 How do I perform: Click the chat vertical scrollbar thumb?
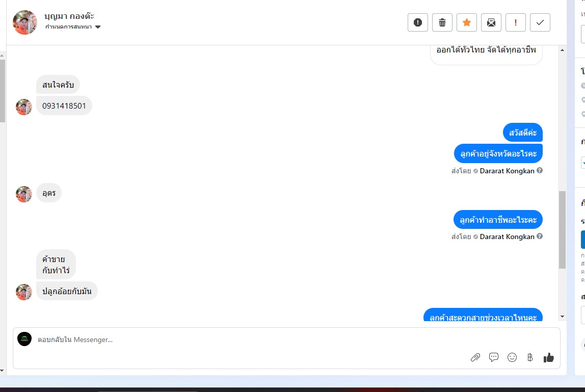562,229
